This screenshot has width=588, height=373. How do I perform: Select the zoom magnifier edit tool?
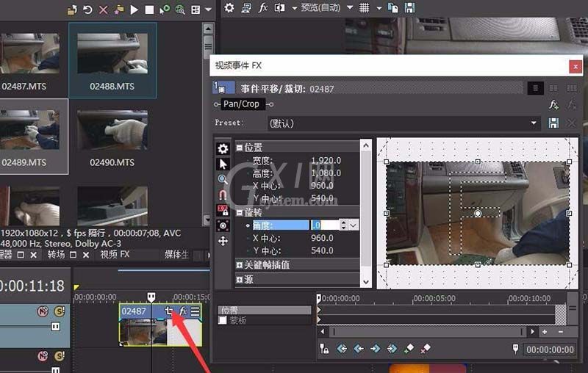coord(223,179)
